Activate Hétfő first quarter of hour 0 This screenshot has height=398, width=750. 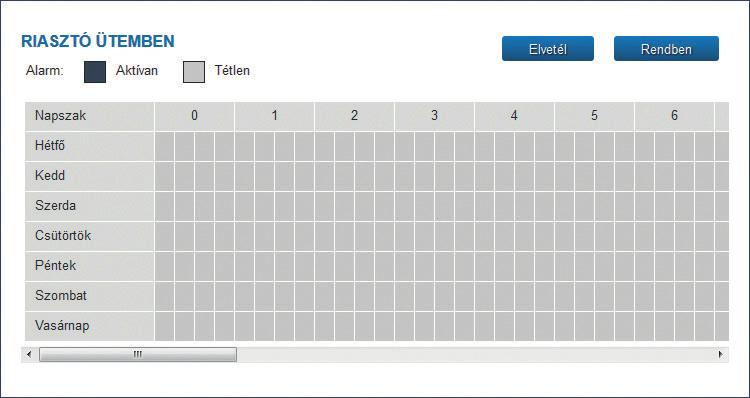(x=165, y=146)
